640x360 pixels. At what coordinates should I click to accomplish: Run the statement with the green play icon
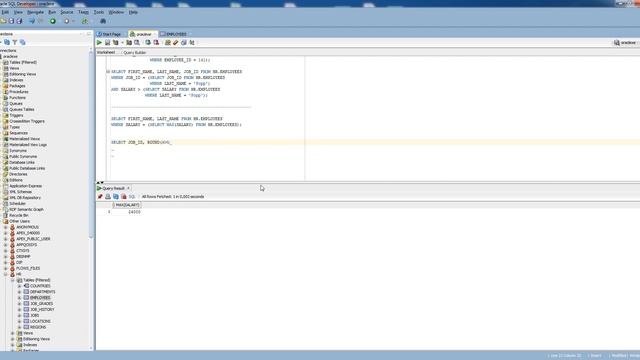point(99,42)
